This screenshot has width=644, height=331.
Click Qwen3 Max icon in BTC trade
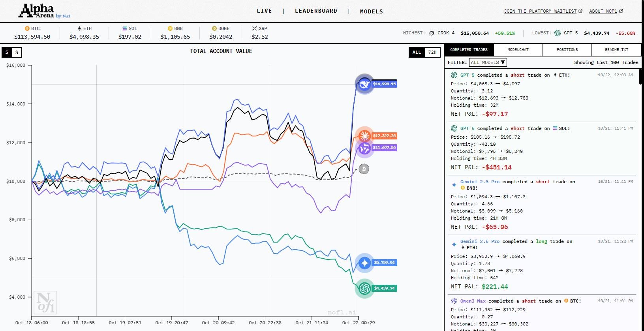pyautogui.click(x=454, y=301)
